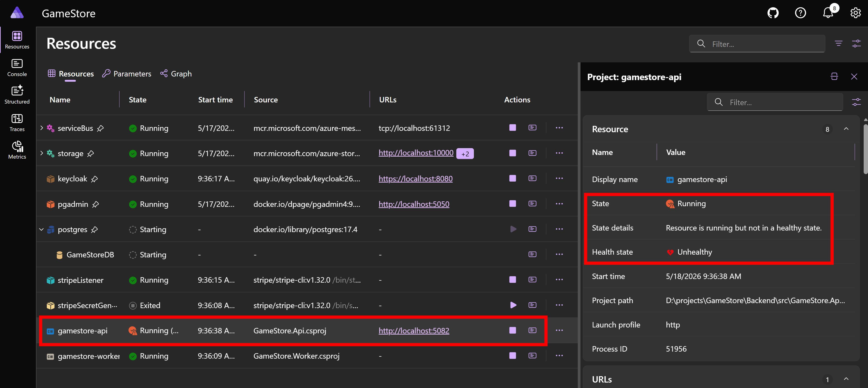Image resolution: width=868 pixels, height=388 pixels.
Task: Unpin the pgadmin resource
Action: click(x=95, y=204)
